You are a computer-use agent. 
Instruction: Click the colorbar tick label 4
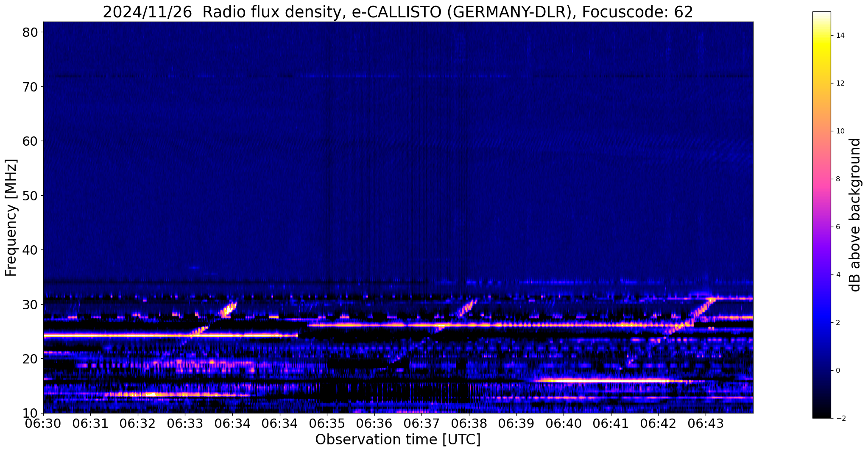(837, 275)
